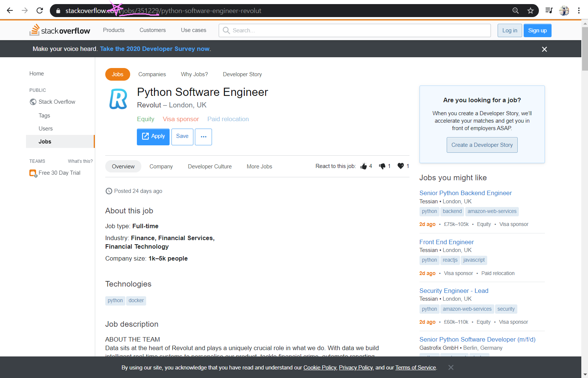Click the zoom magnifier icon in address bar
The image size is (588, 378).
coord(515,10)
